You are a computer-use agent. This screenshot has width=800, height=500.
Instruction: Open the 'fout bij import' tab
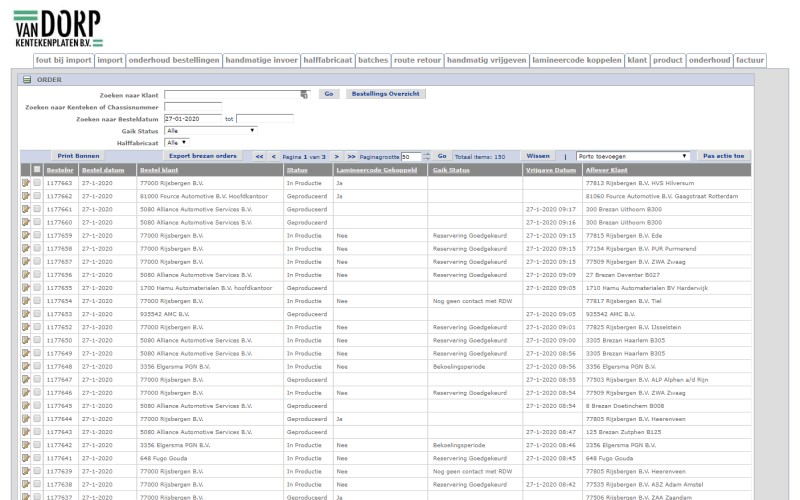point(63,60)
